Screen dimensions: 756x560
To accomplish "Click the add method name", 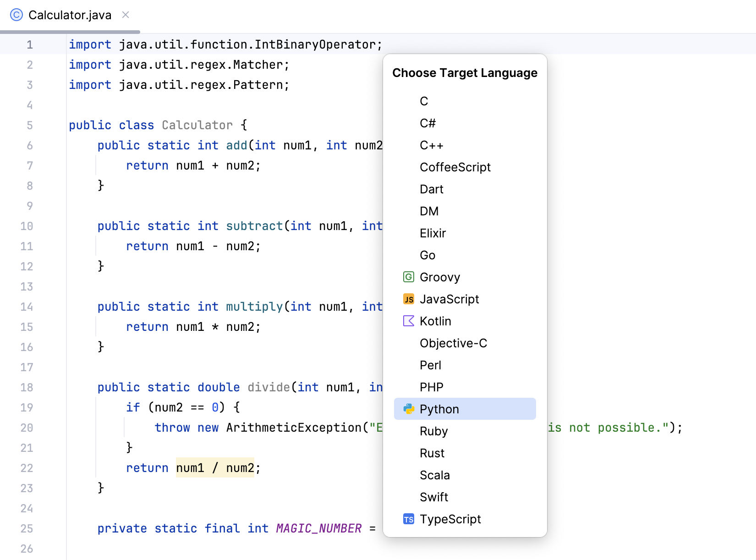I will click(x=236, y=146).
